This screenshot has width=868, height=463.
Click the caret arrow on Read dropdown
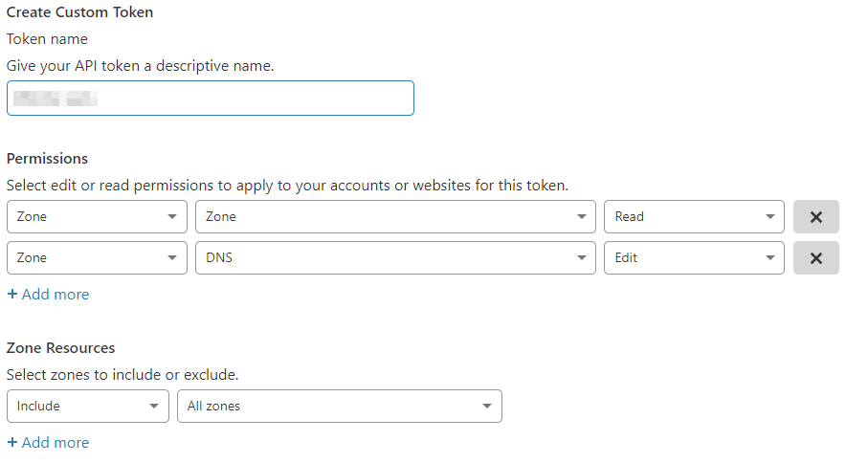tap(770, 217)
